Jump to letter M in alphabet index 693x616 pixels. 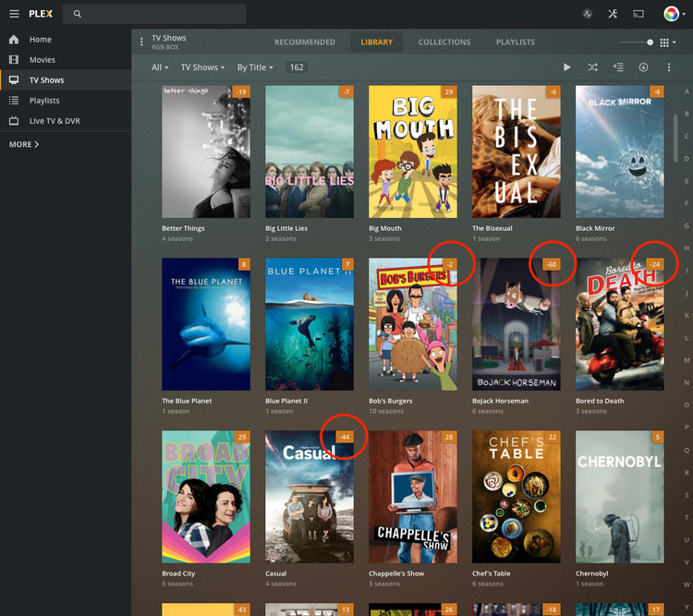pos(687,360)
